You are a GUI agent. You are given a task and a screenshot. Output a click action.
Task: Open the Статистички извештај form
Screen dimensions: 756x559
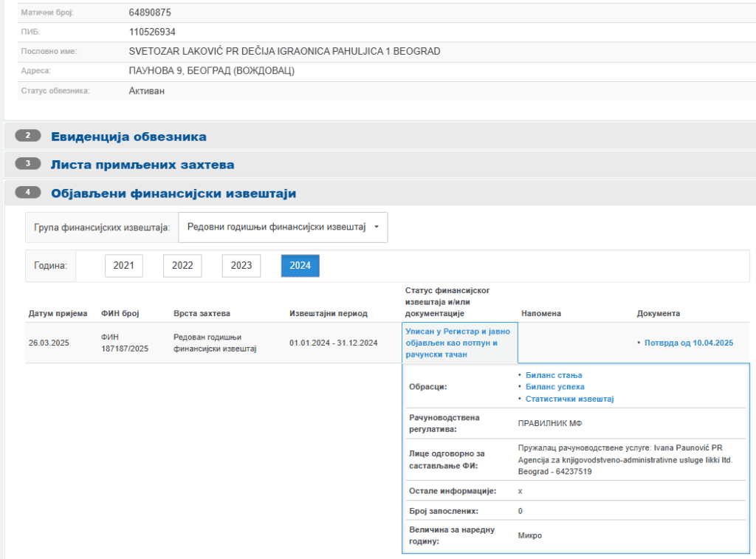pyautogui.click(x=569, y=399)
